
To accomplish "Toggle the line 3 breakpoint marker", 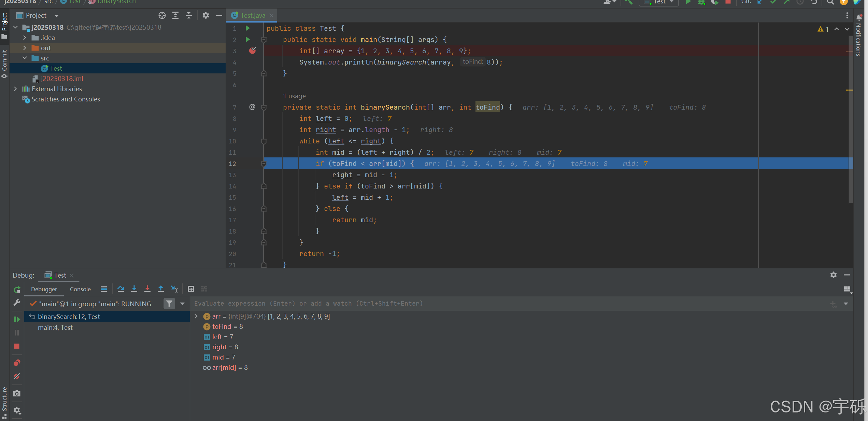I will [252, 51].
